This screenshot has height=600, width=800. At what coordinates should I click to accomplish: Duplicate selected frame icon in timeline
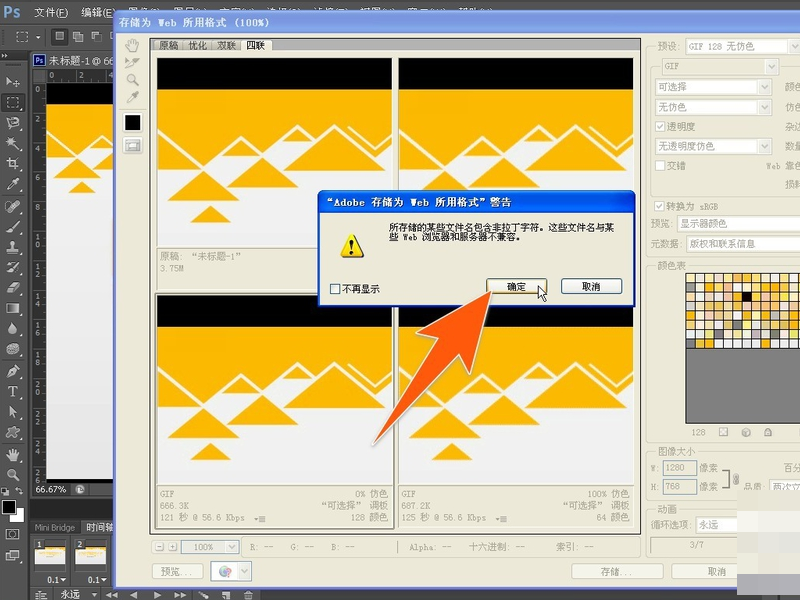[226, 595]
